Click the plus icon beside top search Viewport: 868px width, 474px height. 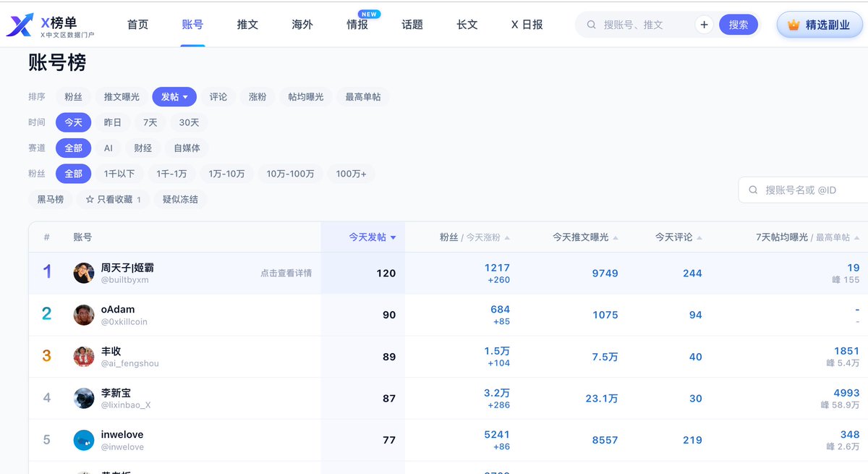tap(704, 25)
